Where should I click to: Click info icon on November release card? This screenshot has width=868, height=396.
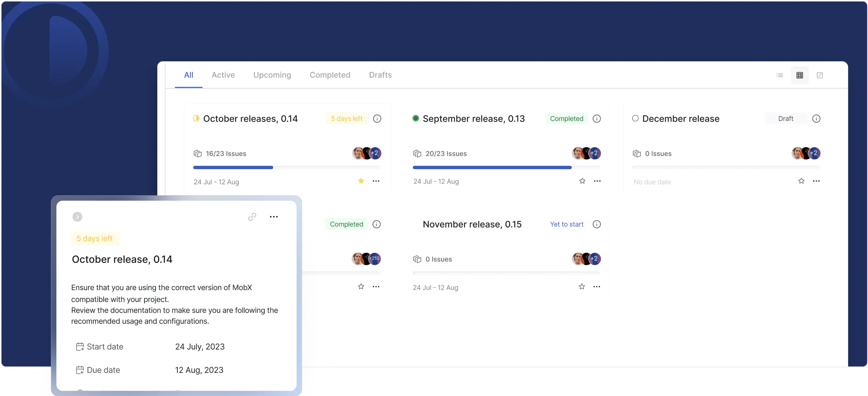[x=596, y=225]
